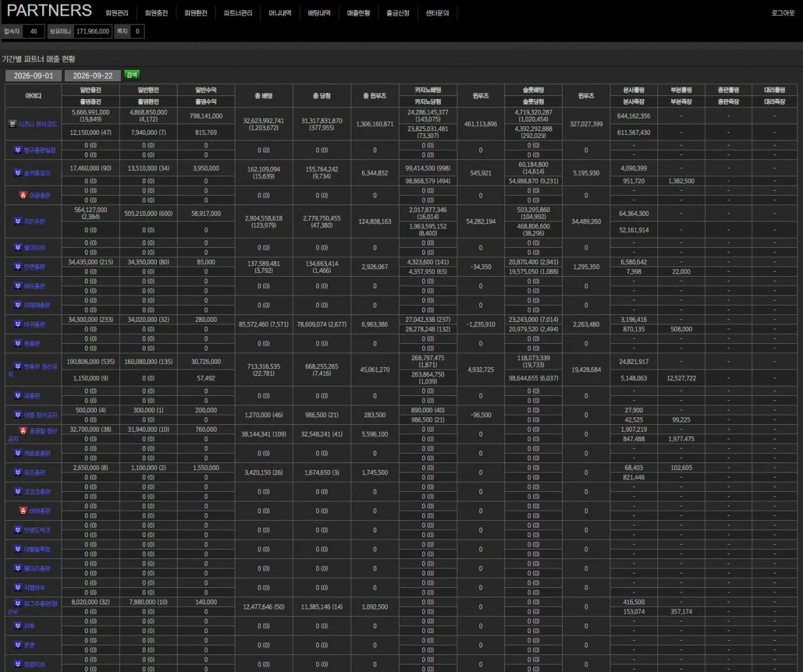Click the 부 badge beside 인생도박크
Screen dimensions: 803x672
click(18, 530)
